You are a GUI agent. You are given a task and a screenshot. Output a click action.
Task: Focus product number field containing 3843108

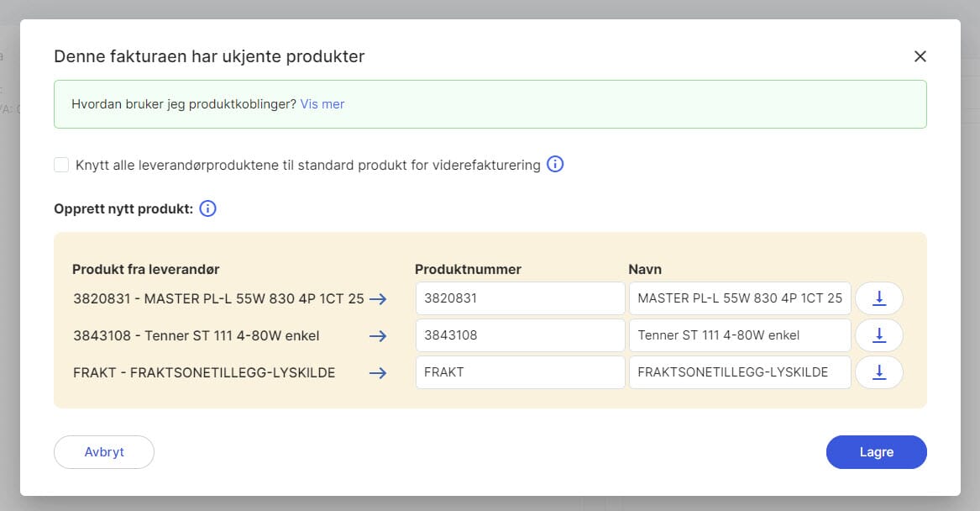coord(520,335)
